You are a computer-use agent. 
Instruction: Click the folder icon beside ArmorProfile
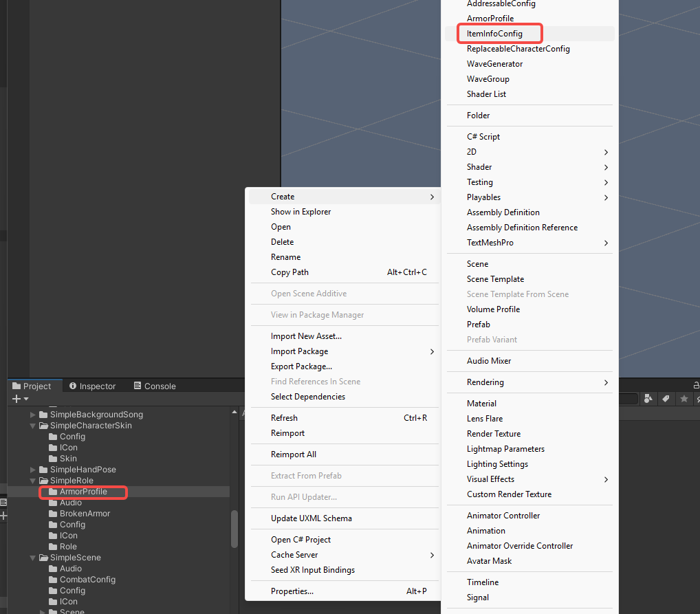click(x=53, y=492)
